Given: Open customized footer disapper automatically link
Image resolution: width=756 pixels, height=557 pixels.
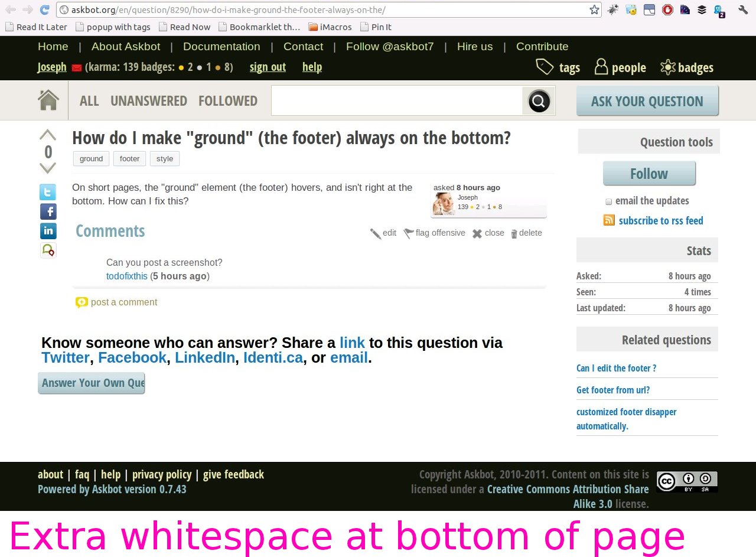Looking at the screenshot, I should pyautogui.click(x=627, y=419).
